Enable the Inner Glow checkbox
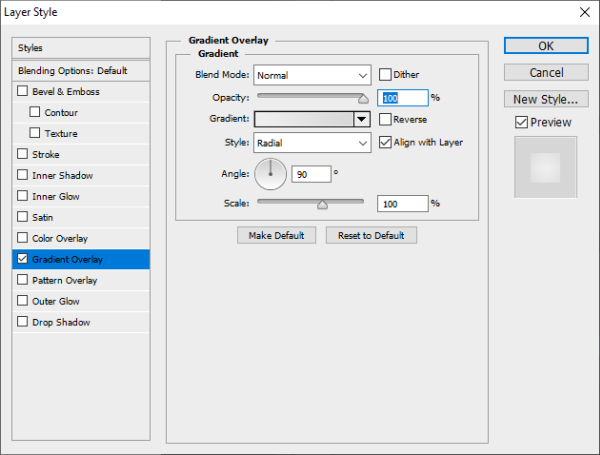This screenshot has width=600, height=455. coord(23,196)
